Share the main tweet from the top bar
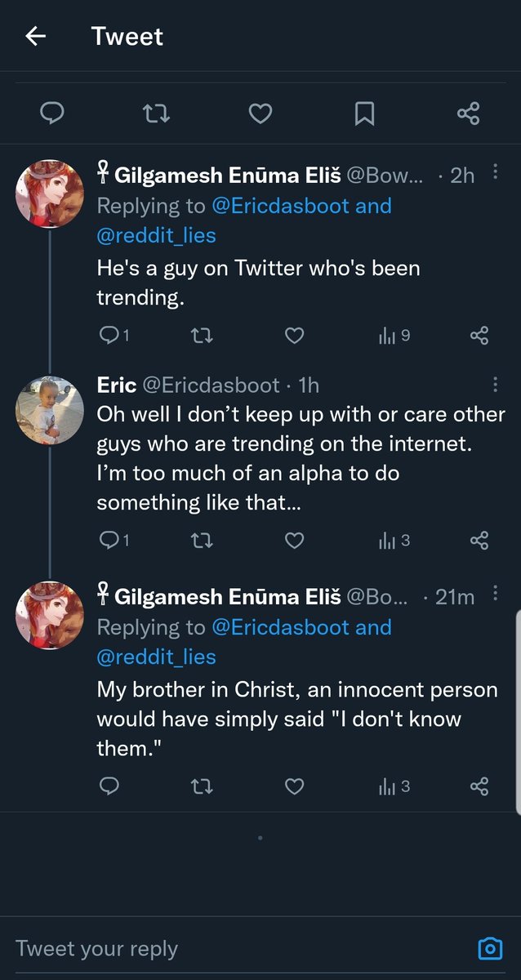Screen dimensions: 521x980 tap(468, 114)
